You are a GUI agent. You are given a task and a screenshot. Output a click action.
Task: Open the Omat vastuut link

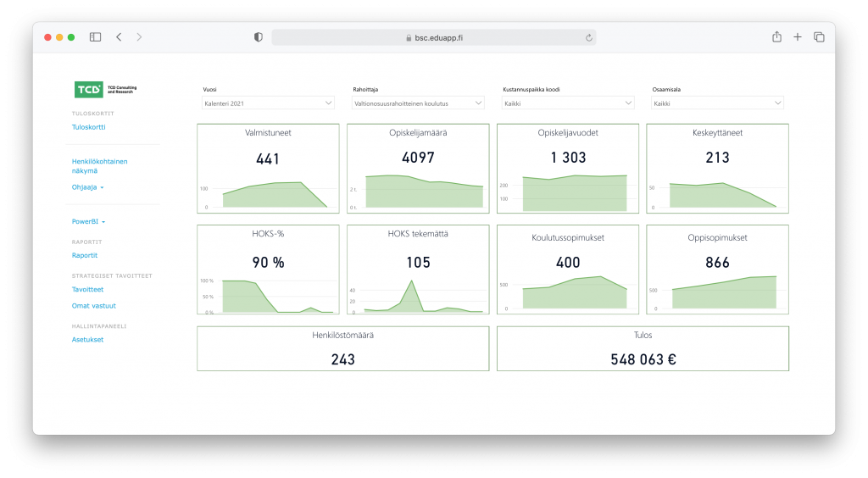click(x=93, y=305)
